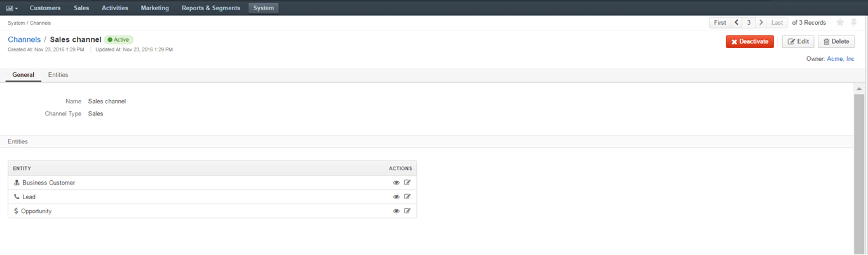Open the System menu
The height and width of the screenshot is (255, 868).
pos(263,8)
